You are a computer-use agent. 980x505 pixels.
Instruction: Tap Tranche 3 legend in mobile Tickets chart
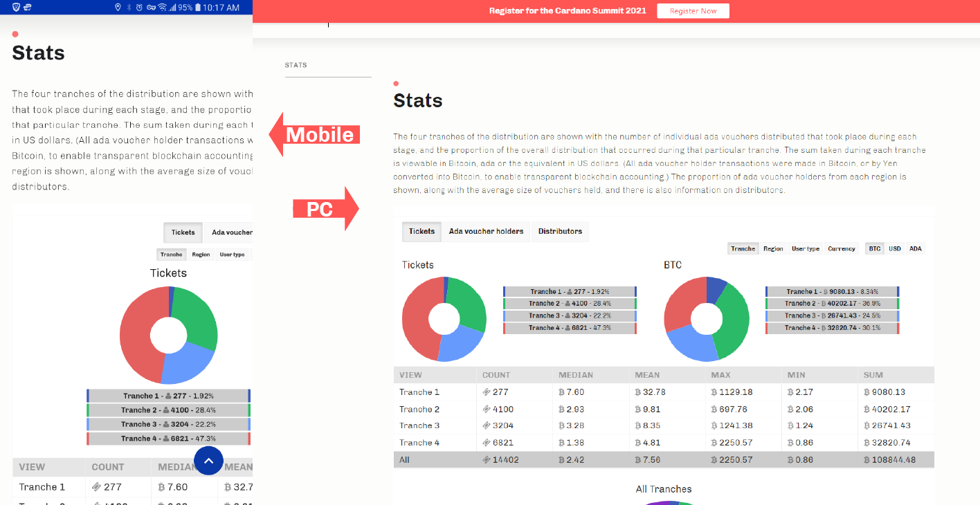168,424
